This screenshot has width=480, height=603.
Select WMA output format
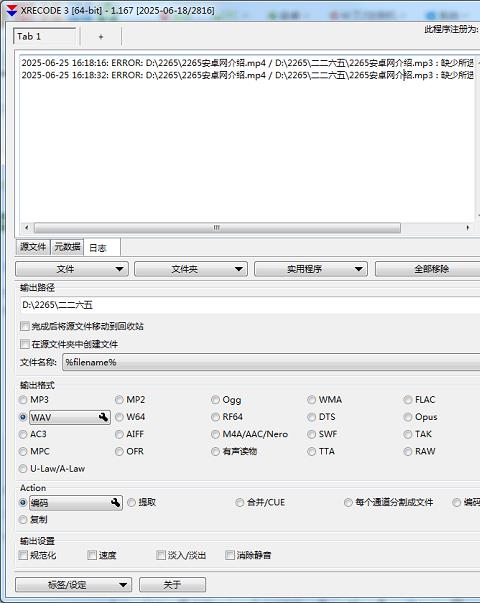click(x=312, y=400)
